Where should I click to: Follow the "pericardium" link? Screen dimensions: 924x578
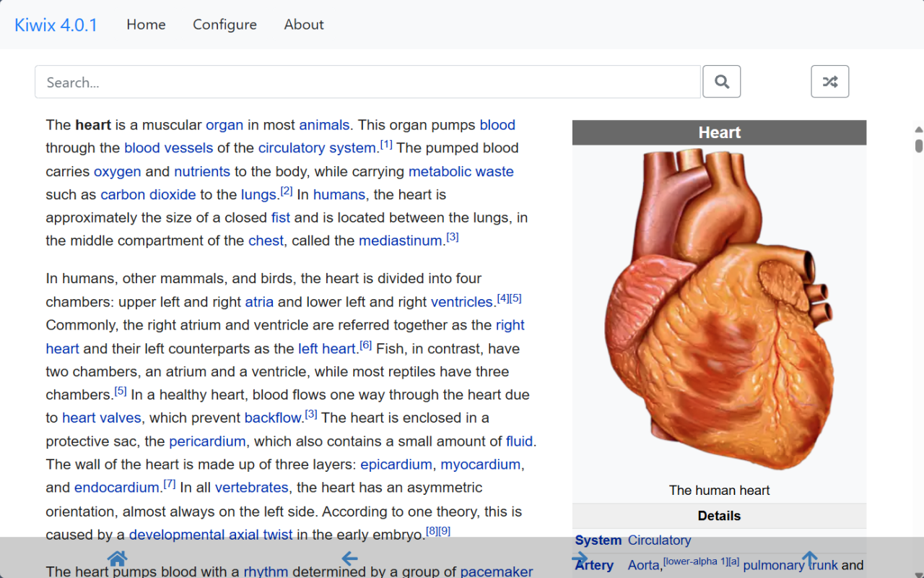coord(207,441)
